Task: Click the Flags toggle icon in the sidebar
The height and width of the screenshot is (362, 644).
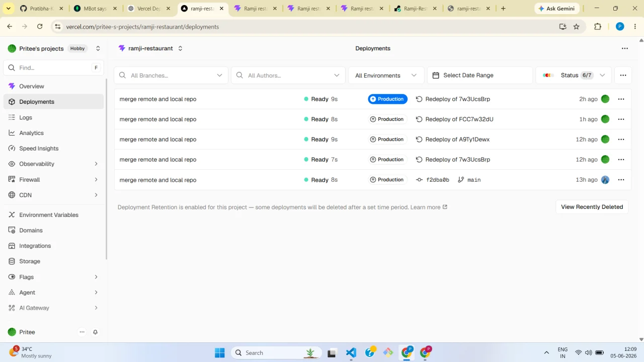Action: [x=12, y=277]
